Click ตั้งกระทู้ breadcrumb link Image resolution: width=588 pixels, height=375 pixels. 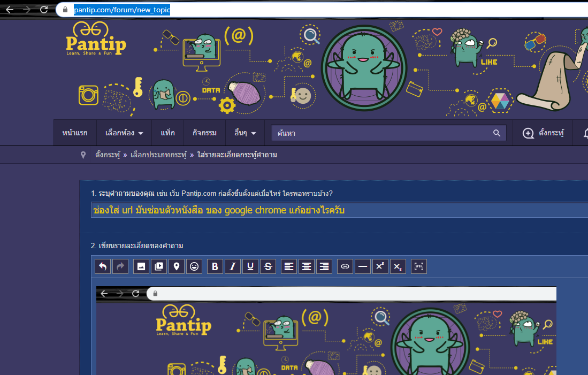click(108, 155)
